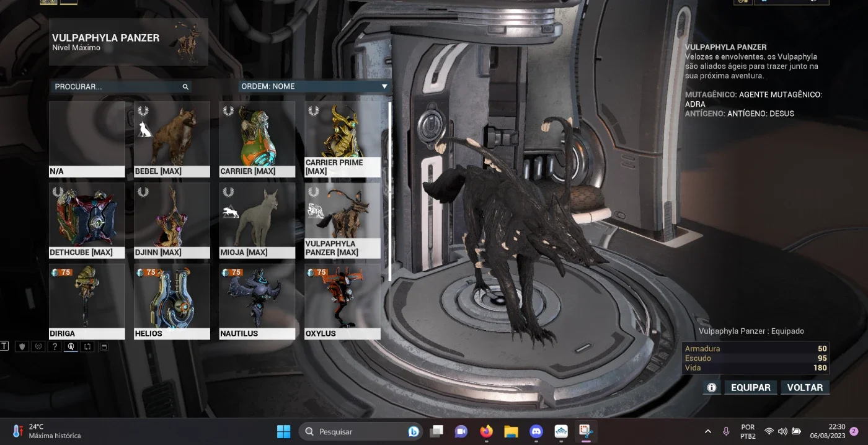Select the Oxylus sentinel card
The height and width of the screenshot is (445, 868).
[x=342, y=302]
